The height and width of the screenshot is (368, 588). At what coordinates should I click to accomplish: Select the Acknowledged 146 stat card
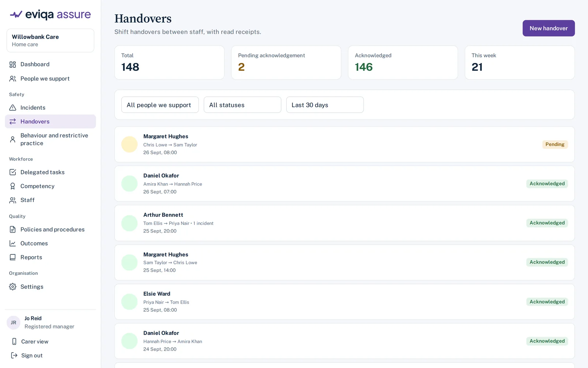[x=403, y=63]
